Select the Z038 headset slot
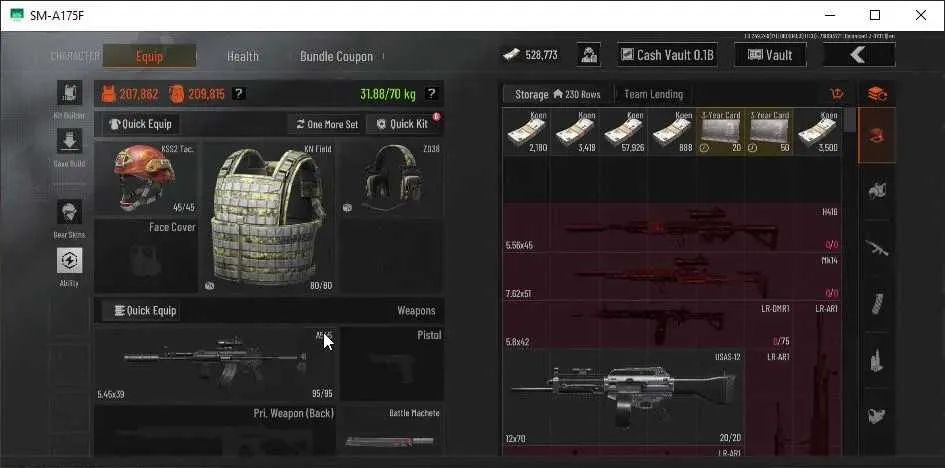 (x=392, y=179)
